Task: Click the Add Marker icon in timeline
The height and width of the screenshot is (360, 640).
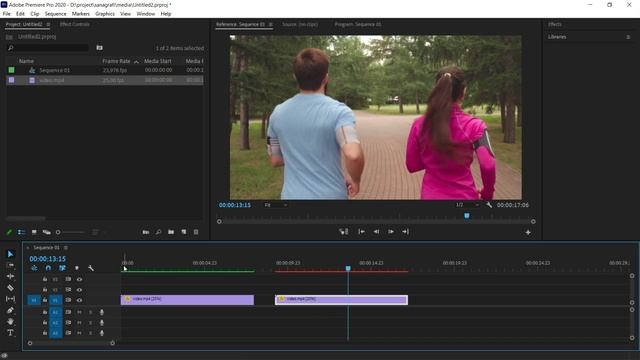Action: point(77,268)
